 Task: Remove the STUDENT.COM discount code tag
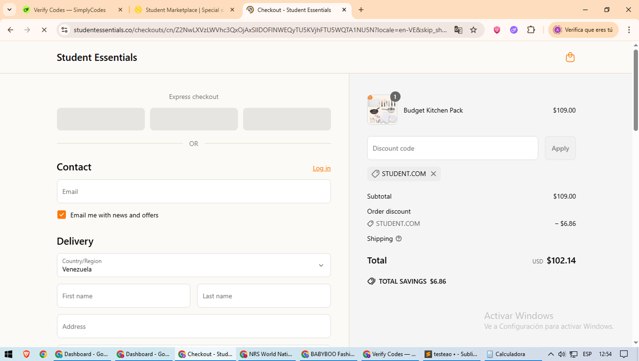[434, 174]
